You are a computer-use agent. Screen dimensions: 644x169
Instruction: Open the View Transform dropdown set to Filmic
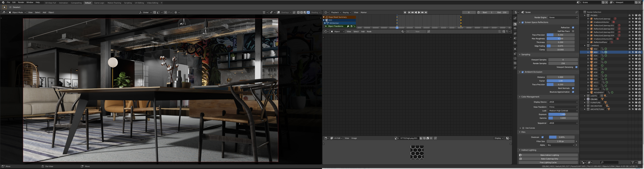(x=563, y=107)
